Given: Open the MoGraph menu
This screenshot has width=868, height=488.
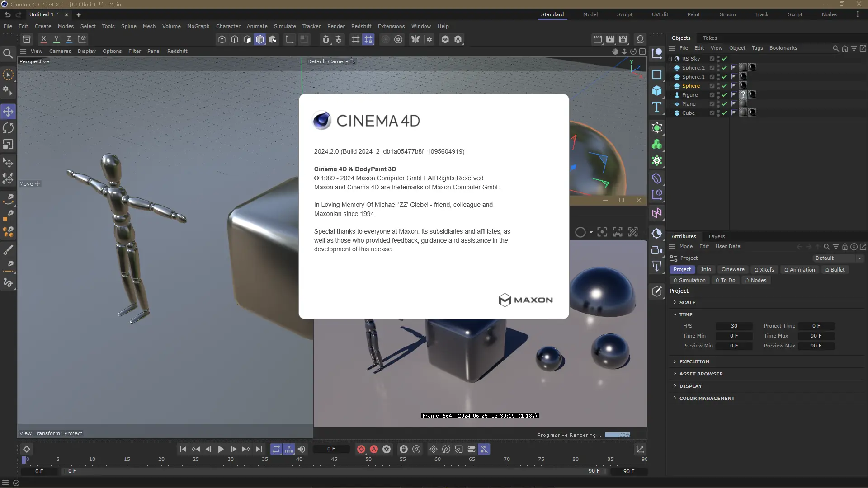Looking at the screenshot, I should pyautogui.click(x=198, y=26).
